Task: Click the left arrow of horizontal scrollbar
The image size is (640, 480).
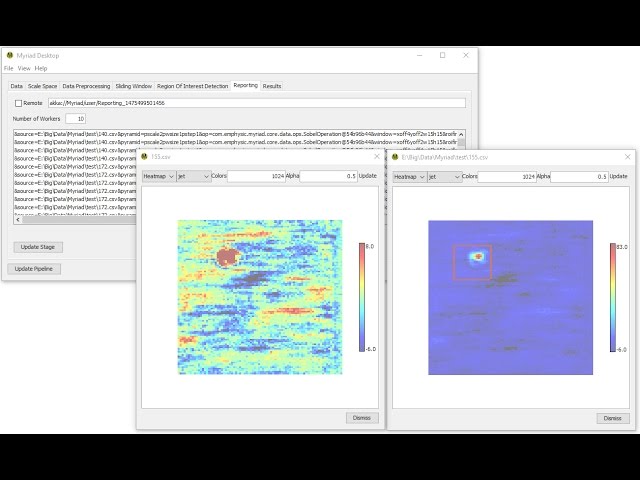Action: point(18,220)
